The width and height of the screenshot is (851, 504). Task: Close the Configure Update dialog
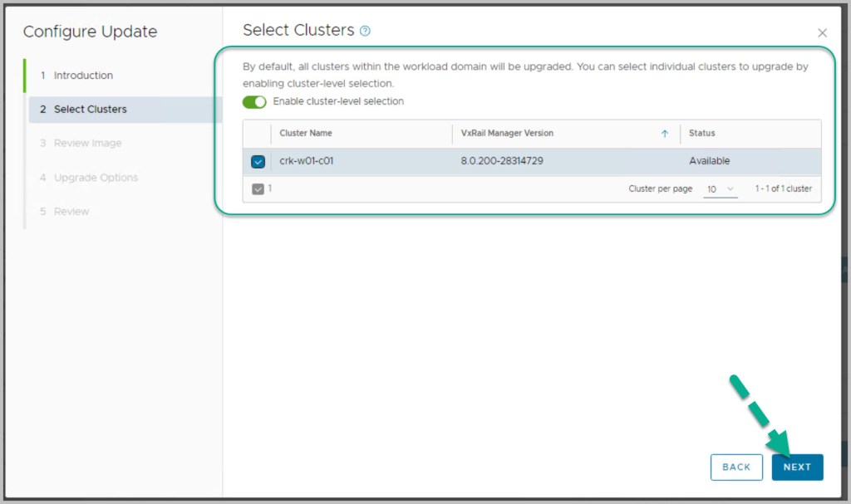coord(822,33)
